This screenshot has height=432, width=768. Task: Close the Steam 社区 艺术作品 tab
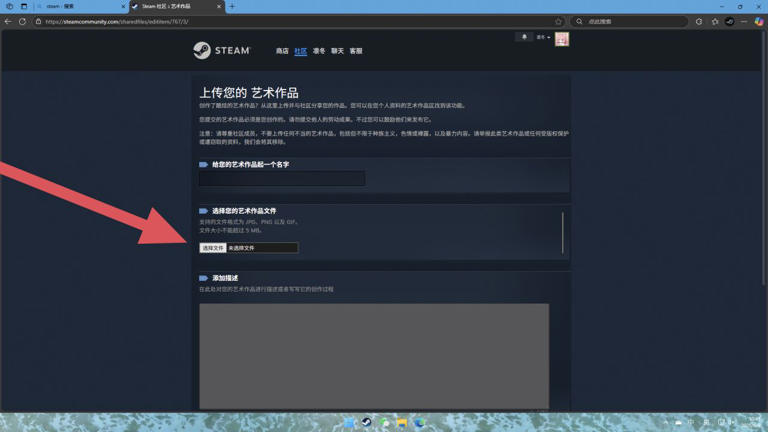(x=218, y=6)
